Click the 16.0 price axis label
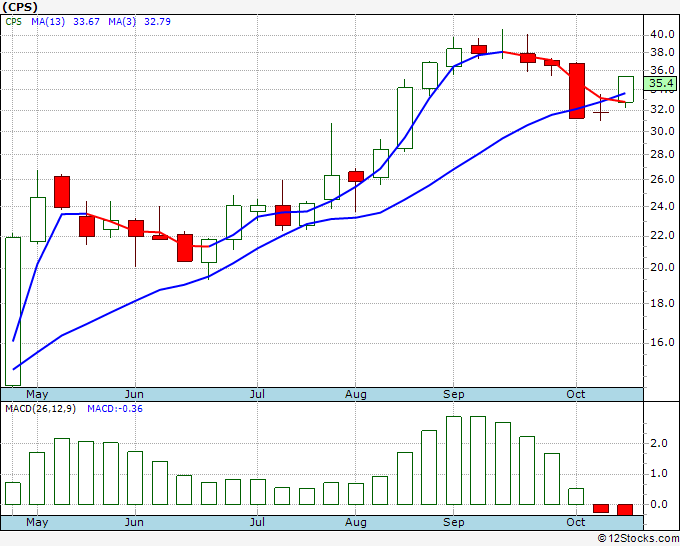 click(x=662, y=343)
